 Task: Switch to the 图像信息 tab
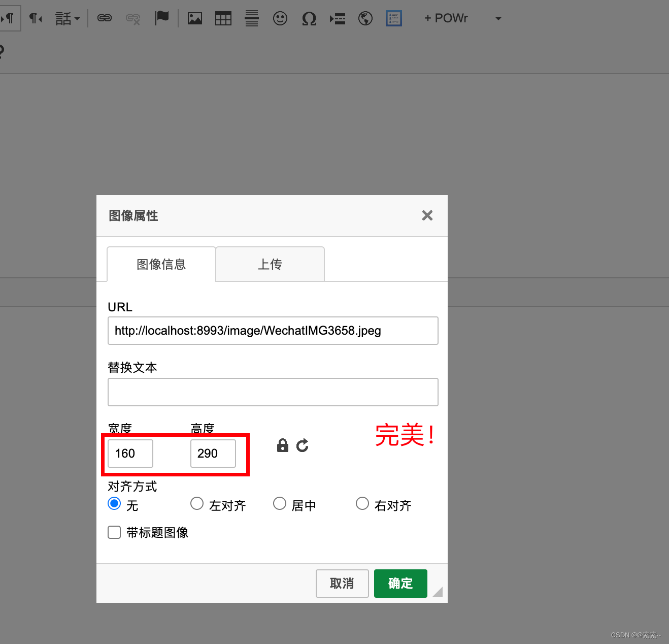point(161,264)
